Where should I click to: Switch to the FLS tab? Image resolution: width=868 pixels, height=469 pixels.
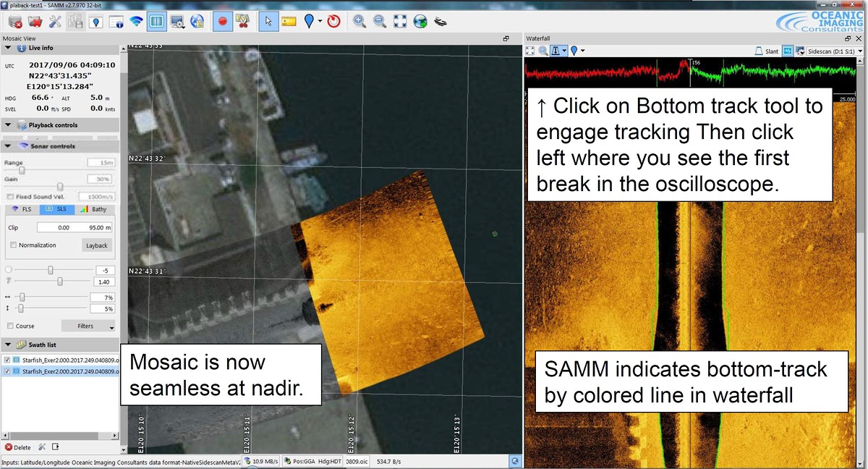coord(22,209)
